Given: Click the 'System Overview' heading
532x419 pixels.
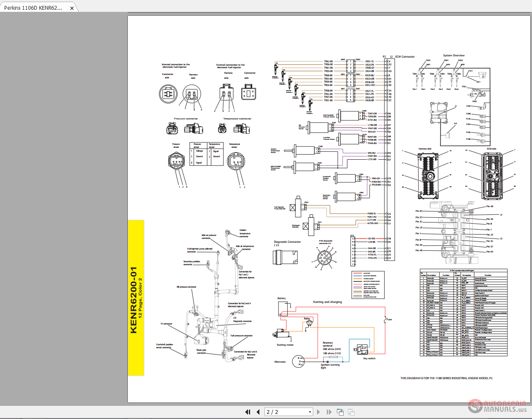Looking at the screenshot, I should click(x=454, y=55).
